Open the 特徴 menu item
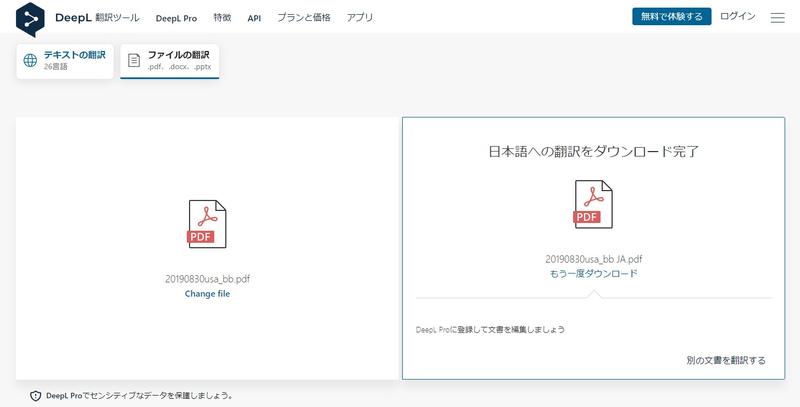 tap(222, 17)
